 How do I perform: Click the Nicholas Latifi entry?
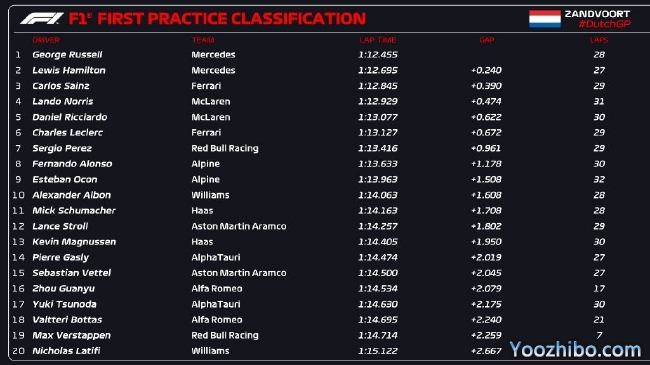pos(66,351)
